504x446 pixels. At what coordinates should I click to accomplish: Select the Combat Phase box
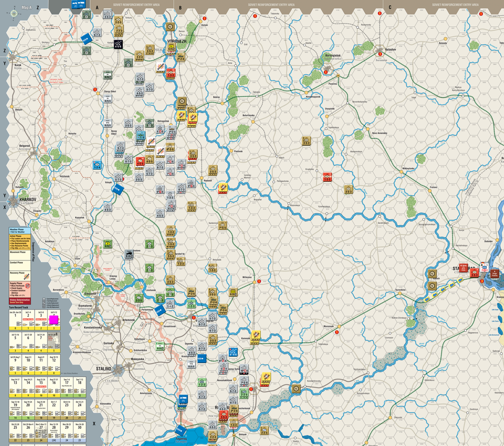(x=19, y=266)
